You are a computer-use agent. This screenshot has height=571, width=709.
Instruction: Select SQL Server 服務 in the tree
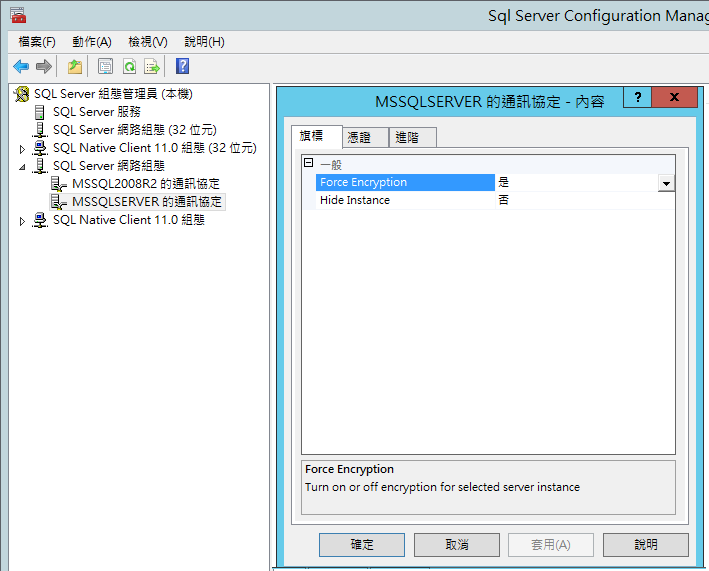97,112
